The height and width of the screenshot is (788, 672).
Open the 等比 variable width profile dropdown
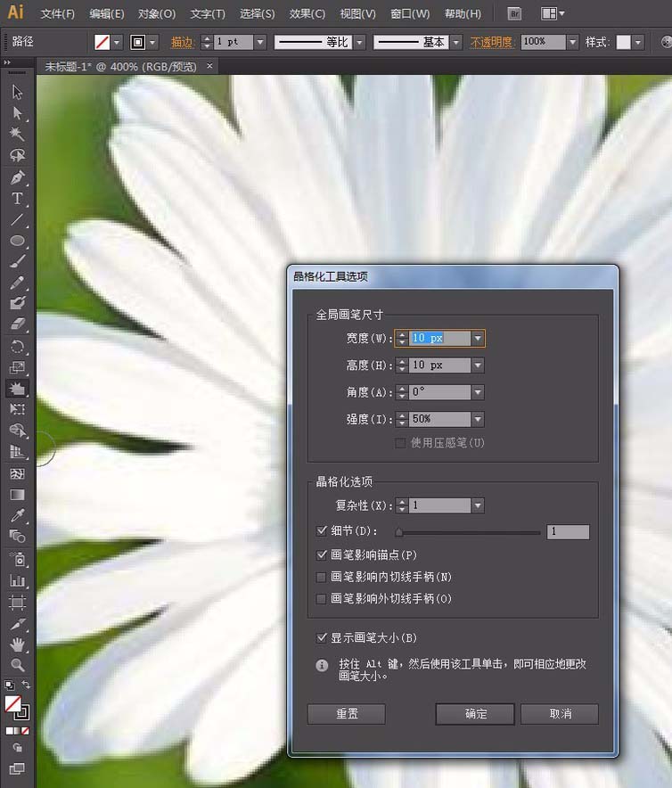coord(359,42)
